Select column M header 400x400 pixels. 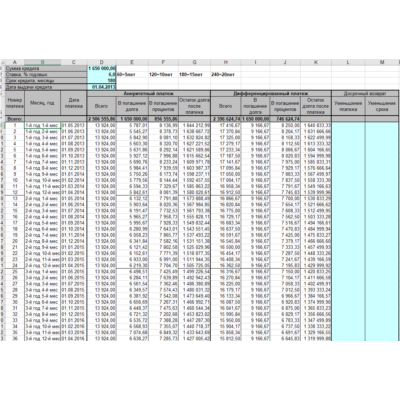click(382, 62)
